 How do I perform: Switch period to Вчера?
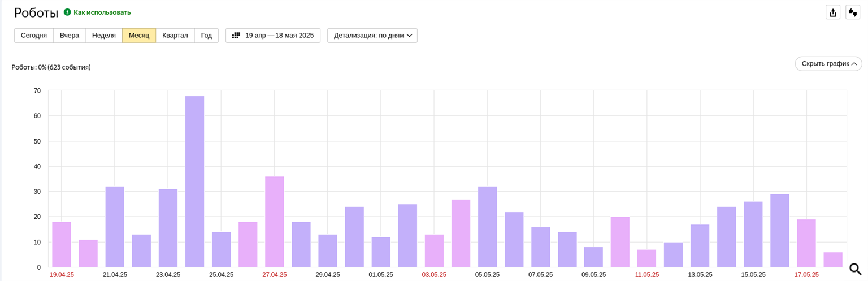70,36
